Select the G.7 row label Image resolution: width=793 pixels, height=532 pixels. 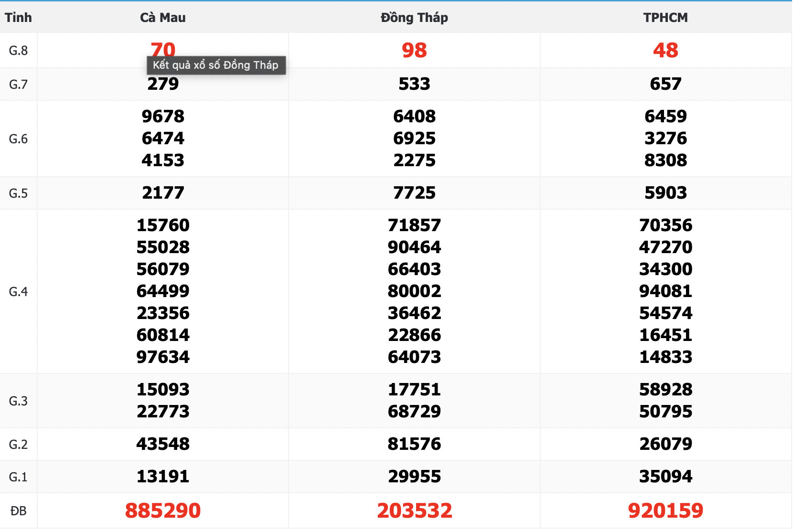(x=18, y=85)
